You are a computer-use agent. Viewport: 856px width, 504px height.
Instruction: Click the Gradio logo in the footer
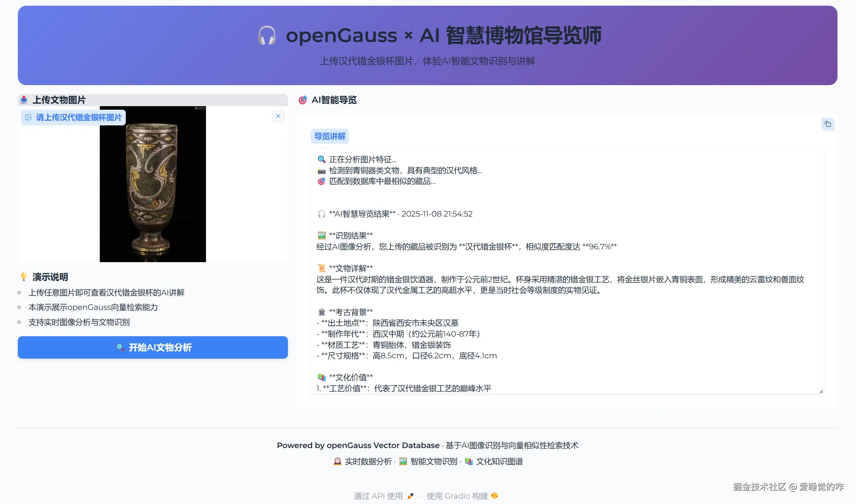tap(494, 496)
